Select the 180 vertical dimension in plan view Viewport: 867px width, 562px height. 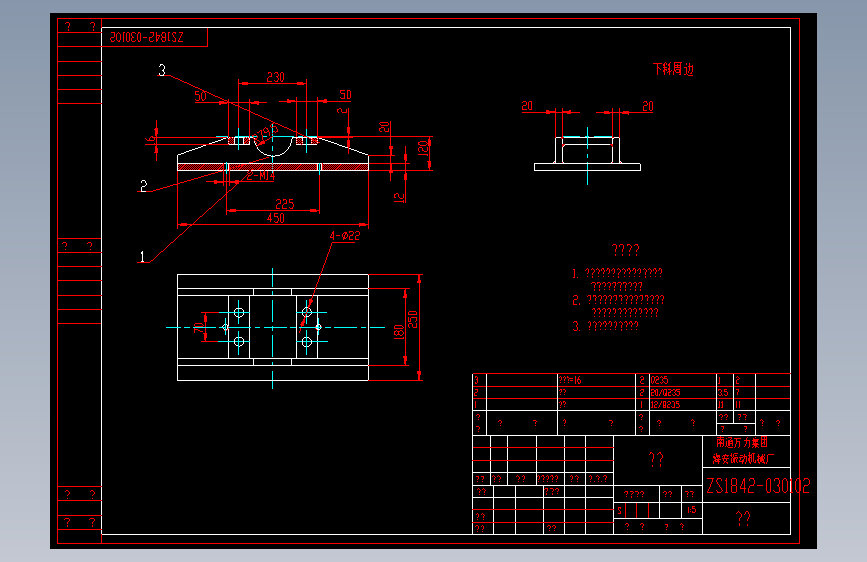pos(399,332)
